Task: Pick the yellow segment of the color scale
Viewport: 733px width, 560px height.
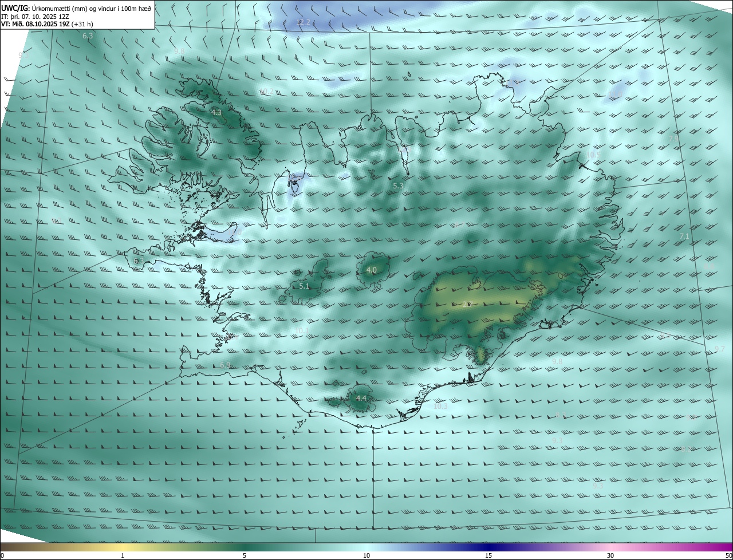Action: click(x=123, y=547)
